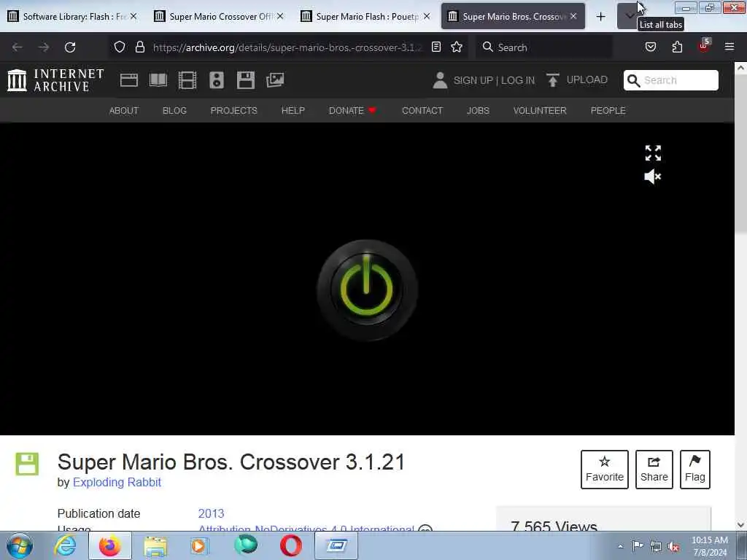Viewport: 747px width, 560px height.
Task: Open Windows Explorer folder in taskbar
Action: 155,545
